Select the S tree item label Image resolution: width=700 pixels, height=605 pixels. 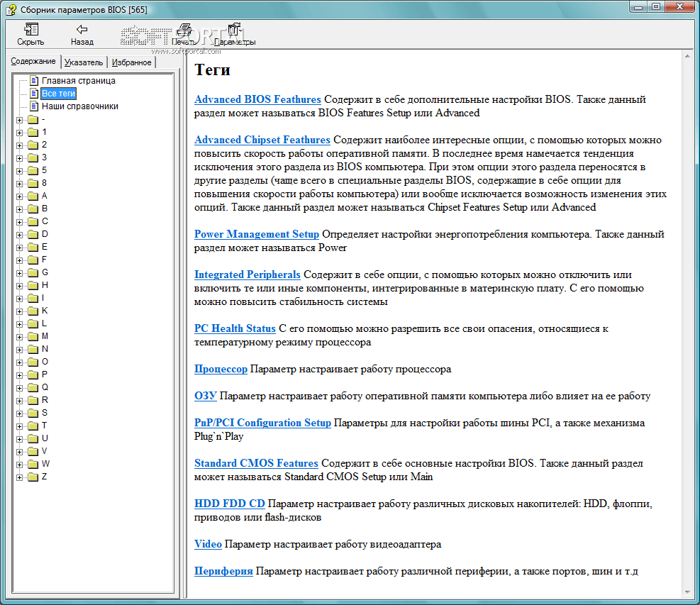45,413
